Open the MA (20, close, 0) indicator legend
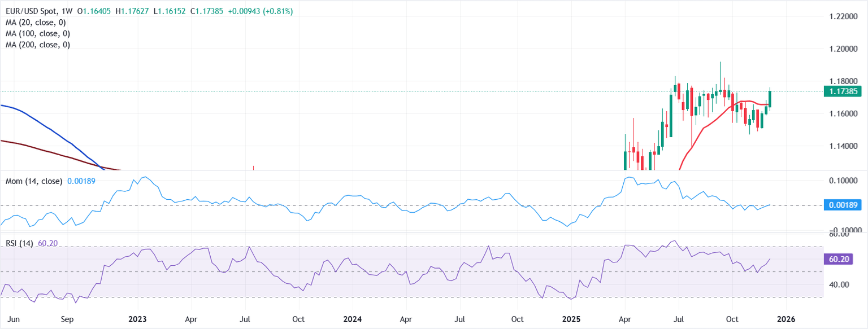The height and width of the screenshot is (329, 868). (x=35, y=22)
